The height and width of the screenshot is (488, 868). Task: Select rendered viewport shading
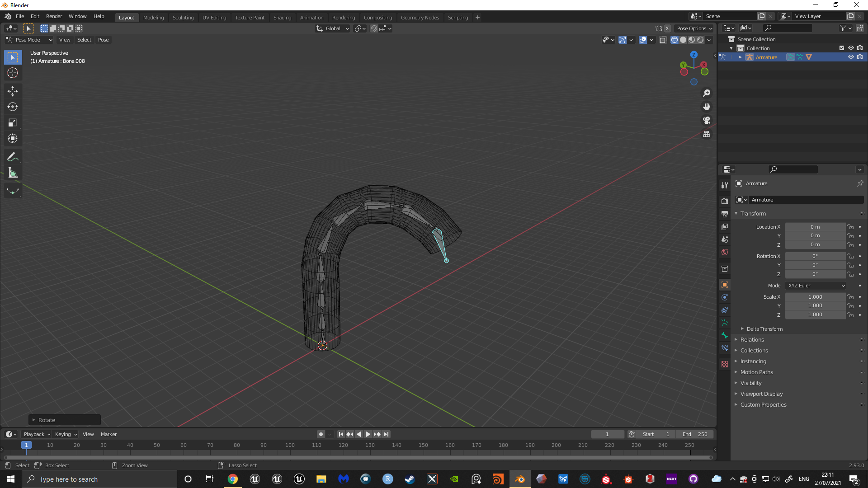tap(700, 40)
